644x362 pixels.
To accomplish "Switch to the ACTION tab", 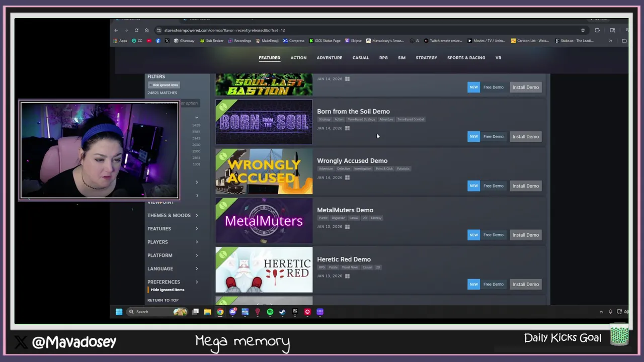I will coord(298,58).
